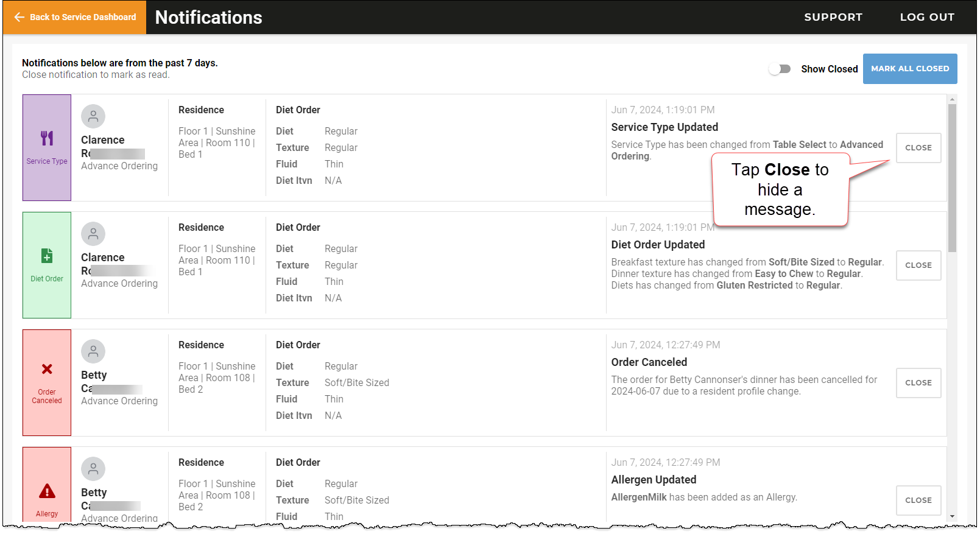Close the Allergen Updated notification
980x534 pixels.
click(918, 501)
